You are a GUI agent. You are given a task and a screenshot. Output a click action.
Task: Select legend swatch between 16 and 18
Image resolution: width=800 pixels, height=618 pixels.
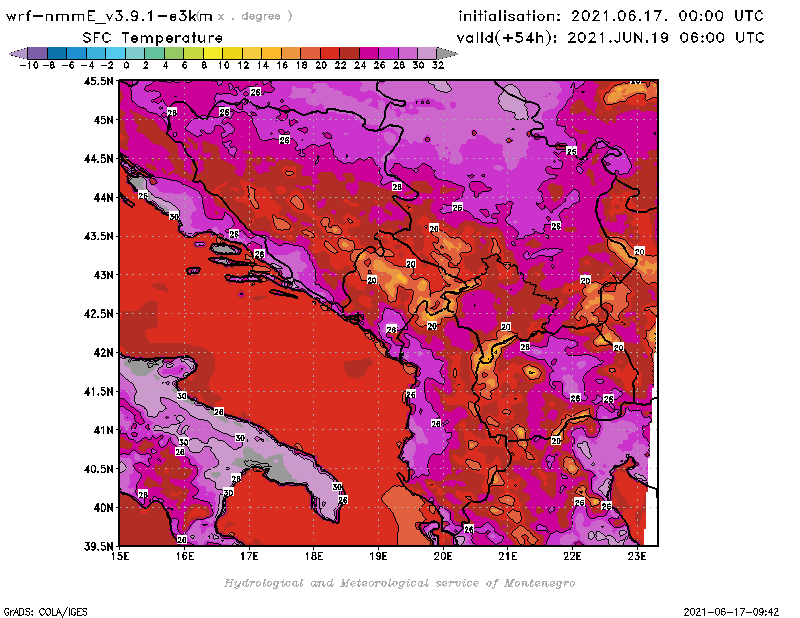click(x=291, y=53)
